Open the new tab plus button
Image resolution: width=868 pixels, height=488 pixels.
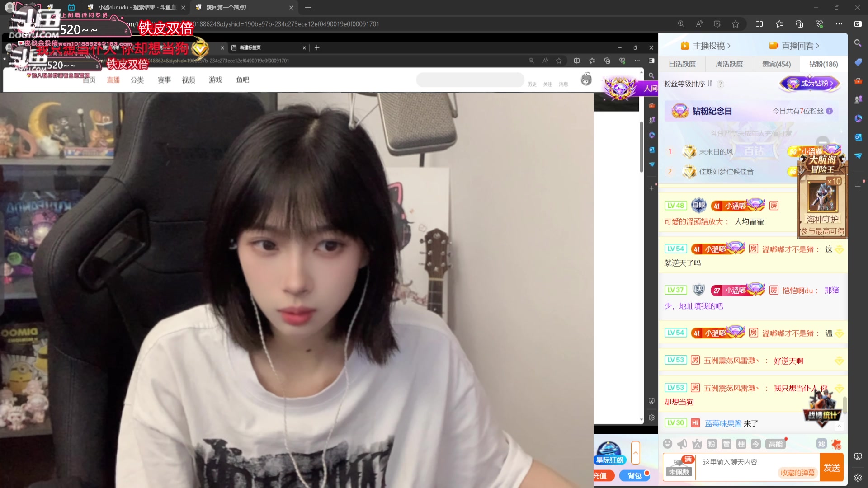click(308, 7)
